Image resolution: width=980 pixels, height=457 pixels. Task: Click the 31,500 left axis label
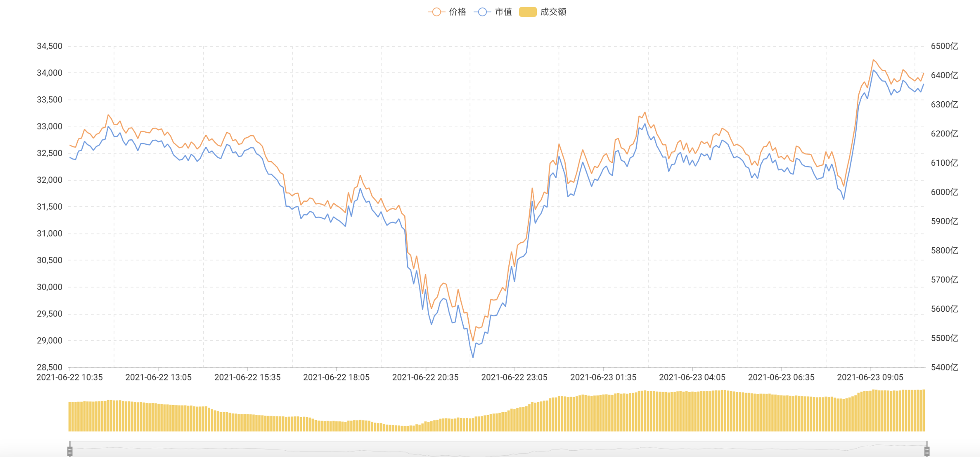(x=49, y=207)
